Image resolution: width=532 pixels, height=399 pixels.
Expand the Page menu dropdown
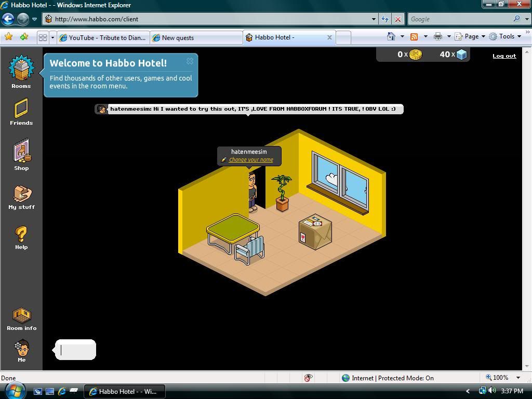(x=471, y=36)
